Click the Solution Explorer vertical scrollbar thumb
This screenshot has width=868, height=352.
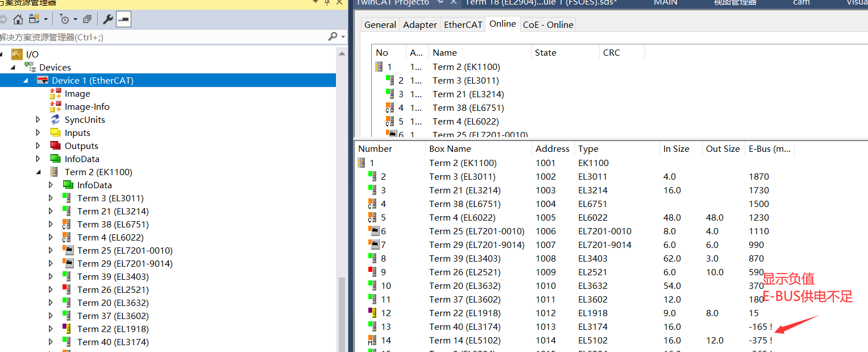click(342, 314)
